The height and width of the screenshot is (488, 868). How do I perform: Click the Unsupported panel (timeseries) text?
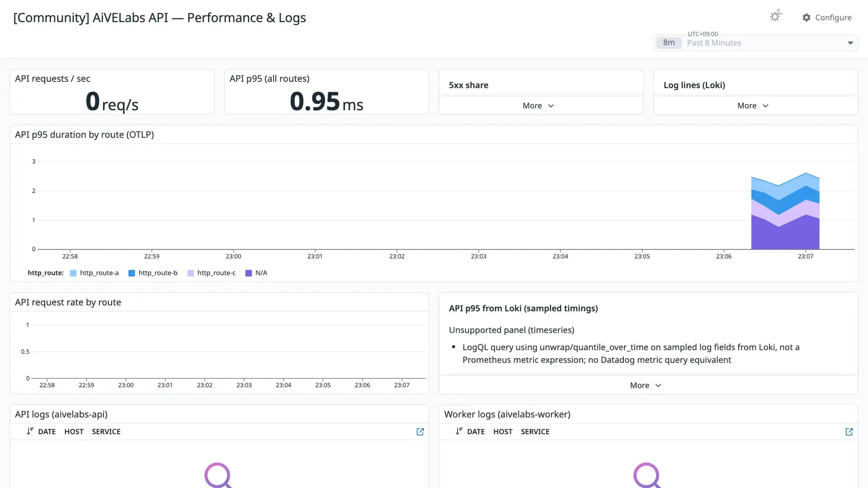coord(511,330)
